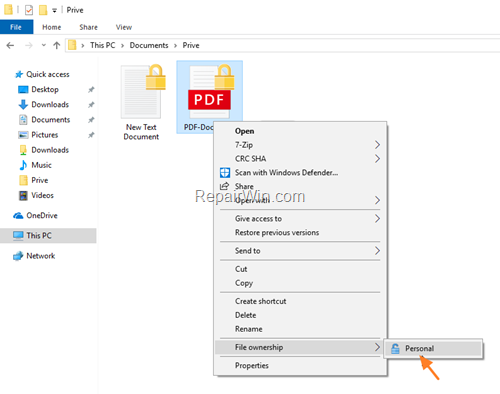
Task: Choose Copy in the context menu
Action: (x=244, y=283)
